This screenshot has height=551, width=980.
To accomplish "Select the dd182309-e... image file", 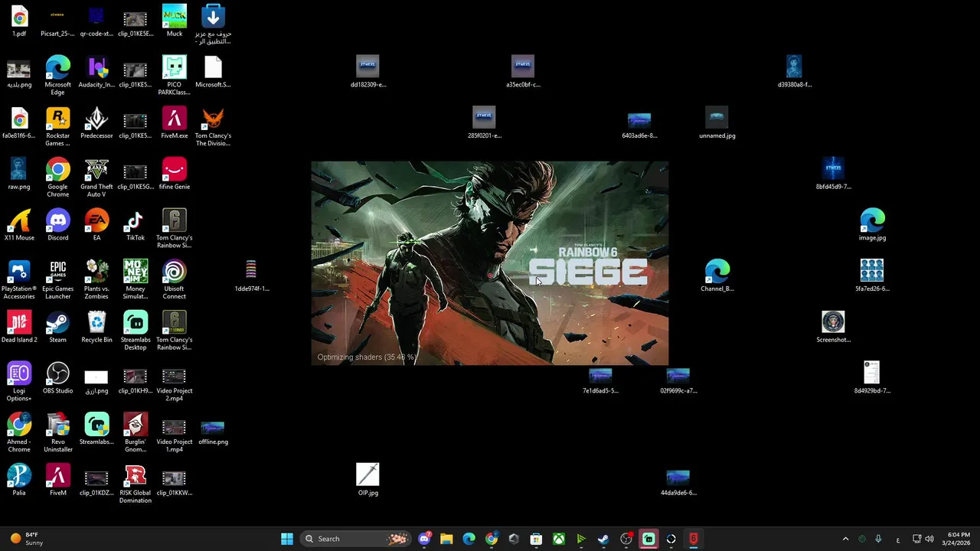I will click(x=367, y=71).
